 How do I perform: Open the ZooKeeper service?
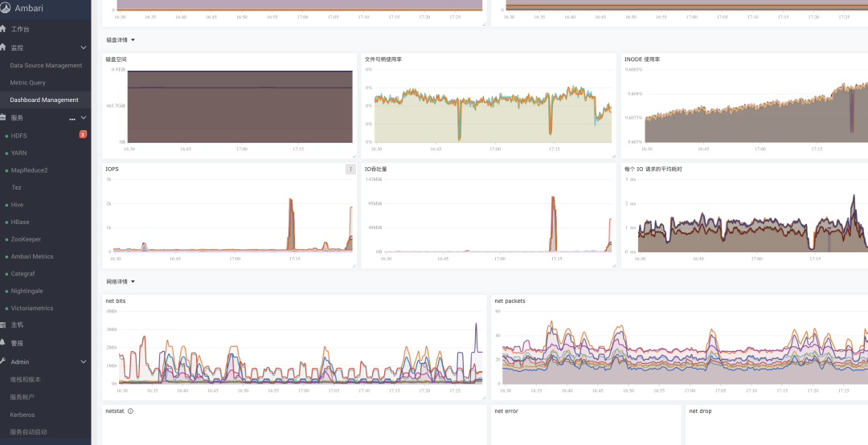pyautogui.click(x=26, y=239)
